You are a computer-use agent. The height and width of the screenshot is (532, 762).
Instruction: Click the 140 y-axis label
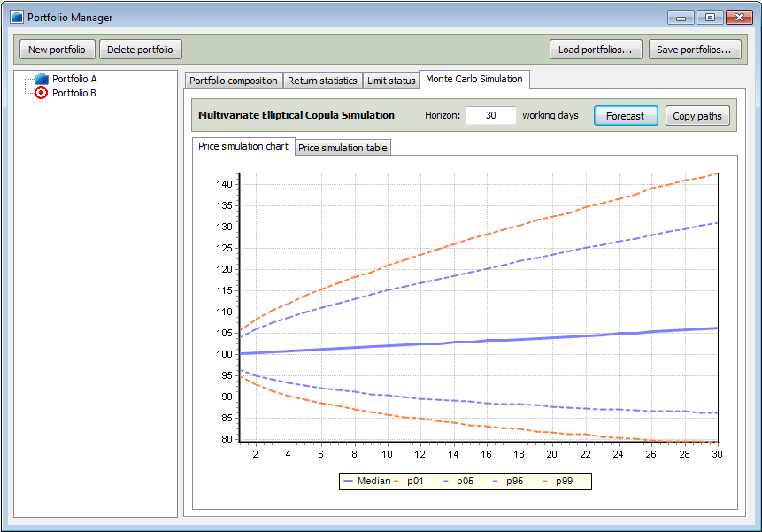tap(224, 184)
